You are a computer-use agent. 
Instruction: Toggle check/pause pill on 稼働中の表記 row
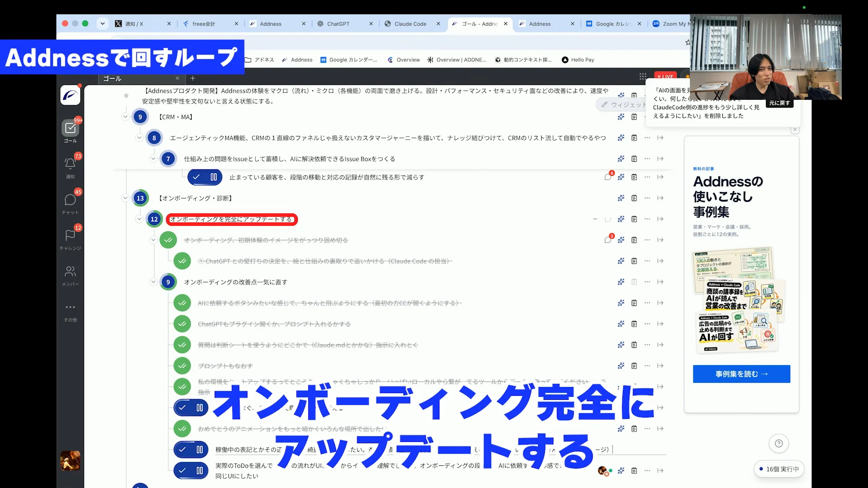pos(191,450)
